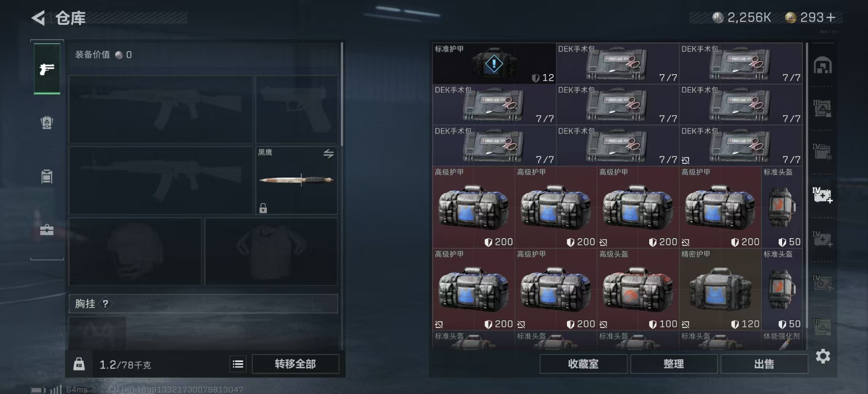Select the weapons pistol tab in the sidebar

pos(47,69)
